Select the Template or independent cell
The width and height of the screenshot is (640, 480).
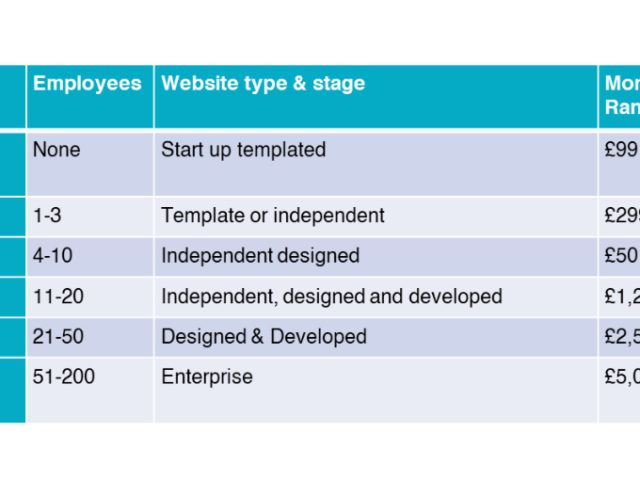pyautogui.click(x=273, y=215)
